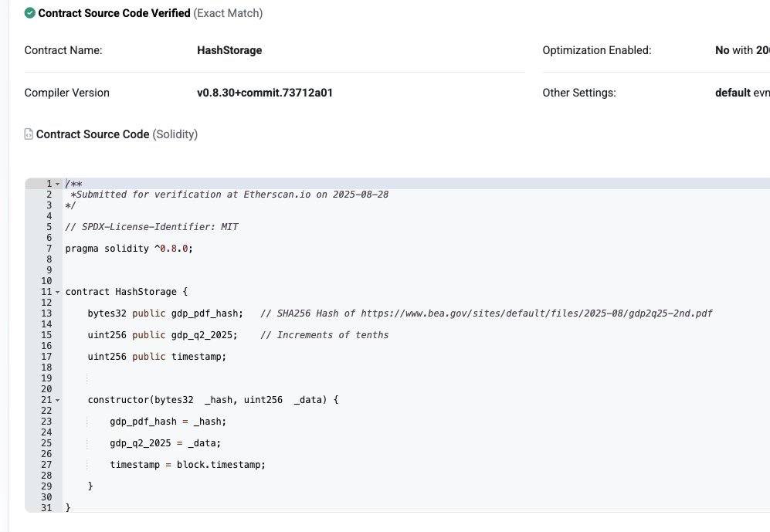
Task: Collapse the HashStorage contract fold arrow on line 11
Action: click(x=57, y=292)
